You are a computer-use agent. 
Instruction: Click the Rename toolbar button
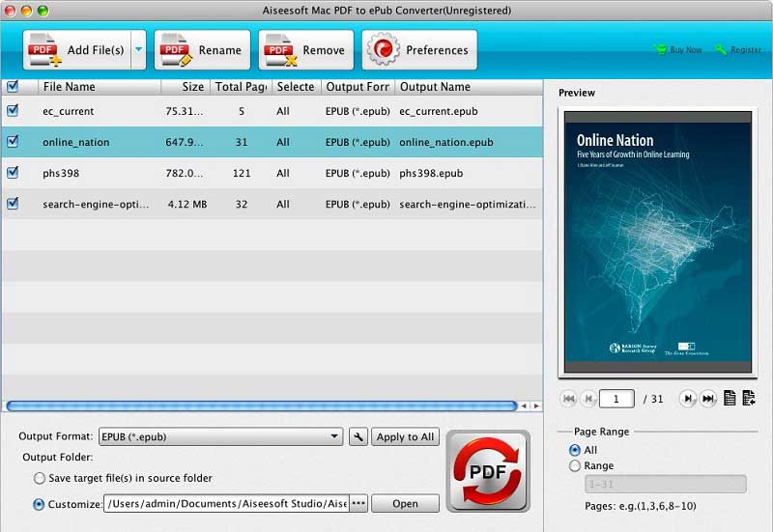pos(202,50)
